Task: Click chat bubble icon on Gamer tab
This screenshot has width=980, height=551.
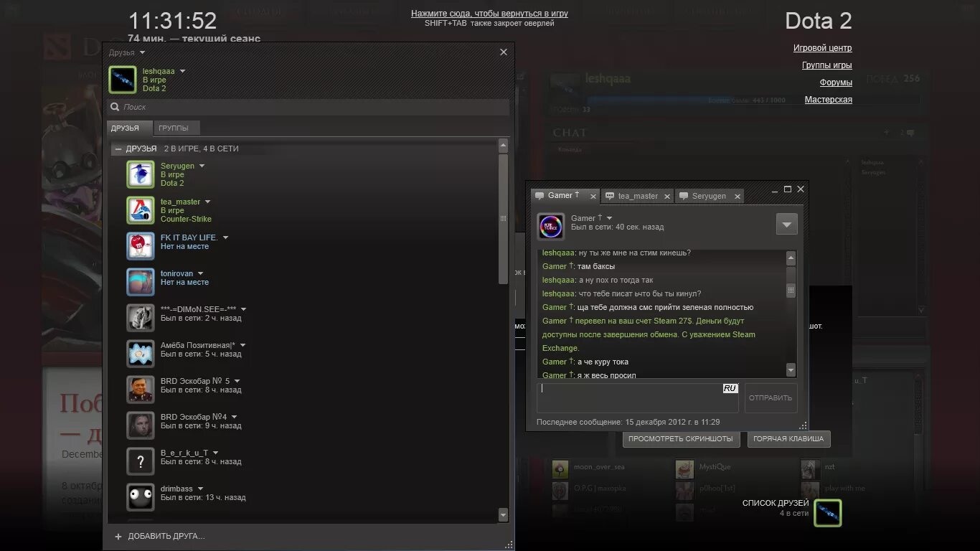Action: tap(540, 196)
